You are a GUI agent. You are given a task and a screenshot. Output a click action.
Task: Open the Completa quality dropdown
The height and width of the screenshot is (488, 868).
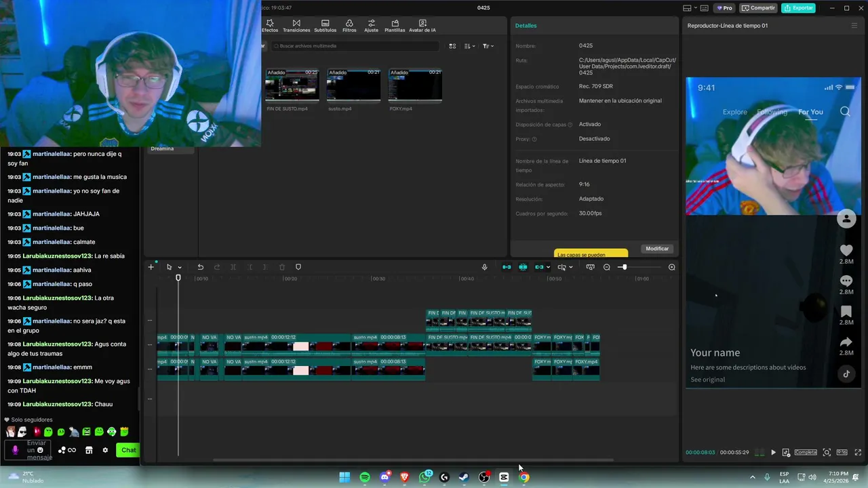(806, 452)
